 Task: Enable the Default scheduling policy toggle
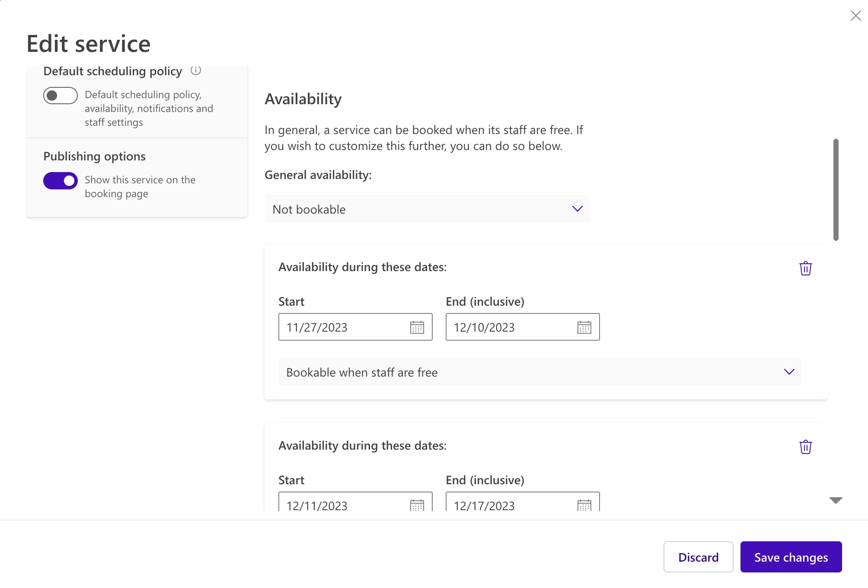61,96
